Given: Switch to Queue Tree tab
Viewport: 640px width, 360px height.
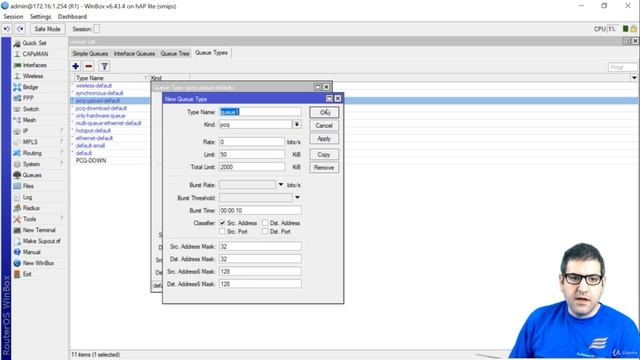Looking at the screenshot, I should tap(175, 53).
